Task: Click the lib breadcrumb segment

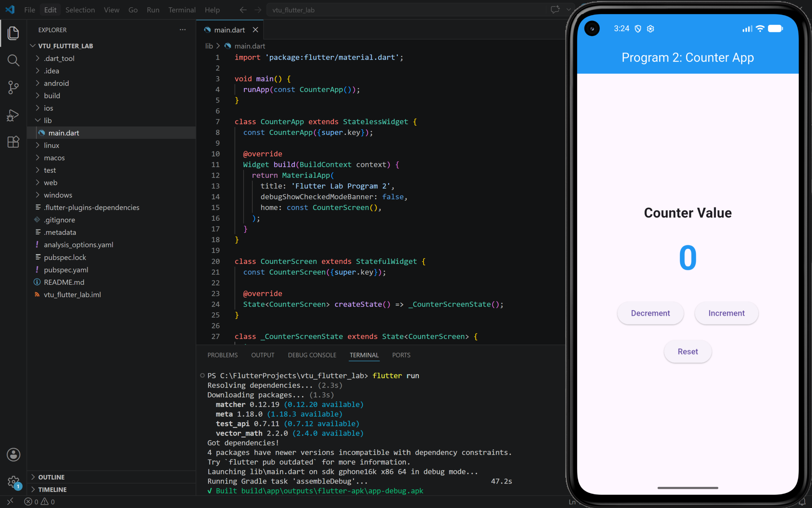Action: pyautogui.click(x=209, y=46)
